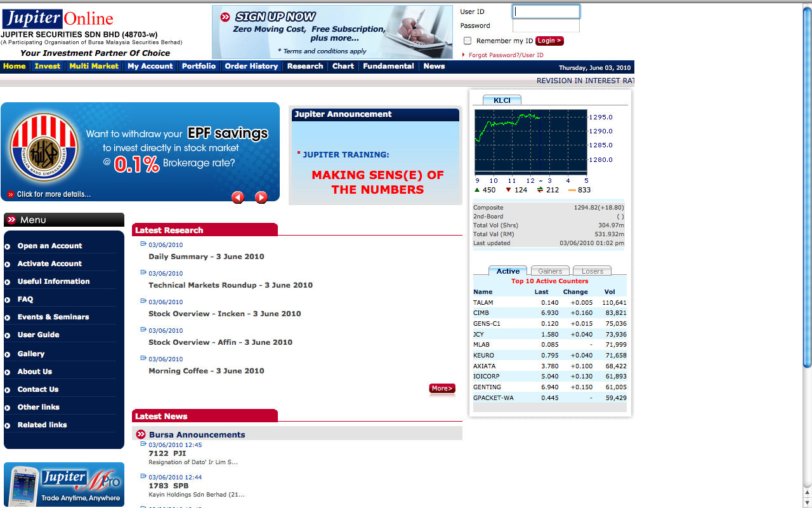Click the previous arrow on EPF banner

[x=238, y=197]
